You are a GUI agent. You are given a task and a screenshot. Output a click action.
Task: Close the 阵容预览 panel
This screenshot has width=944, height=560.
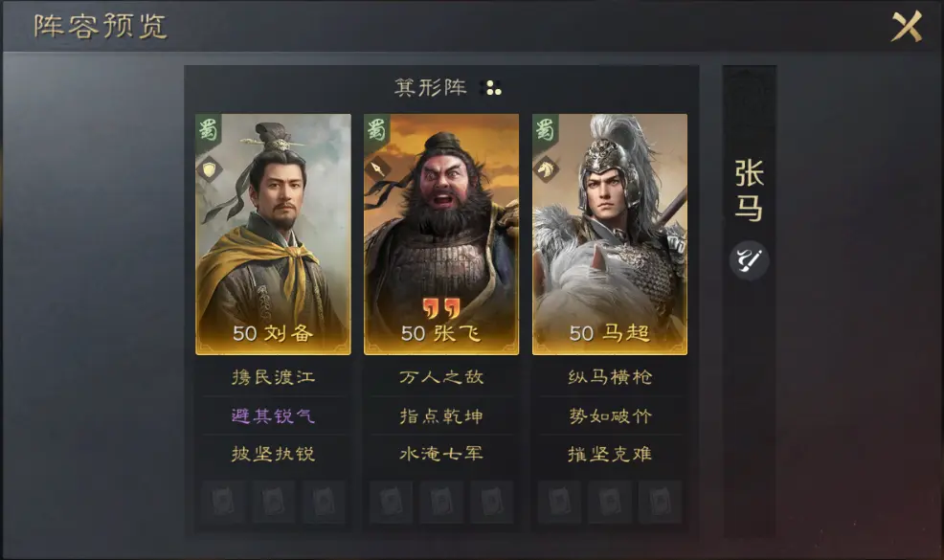pyautogui.click(x=907, y=26)
